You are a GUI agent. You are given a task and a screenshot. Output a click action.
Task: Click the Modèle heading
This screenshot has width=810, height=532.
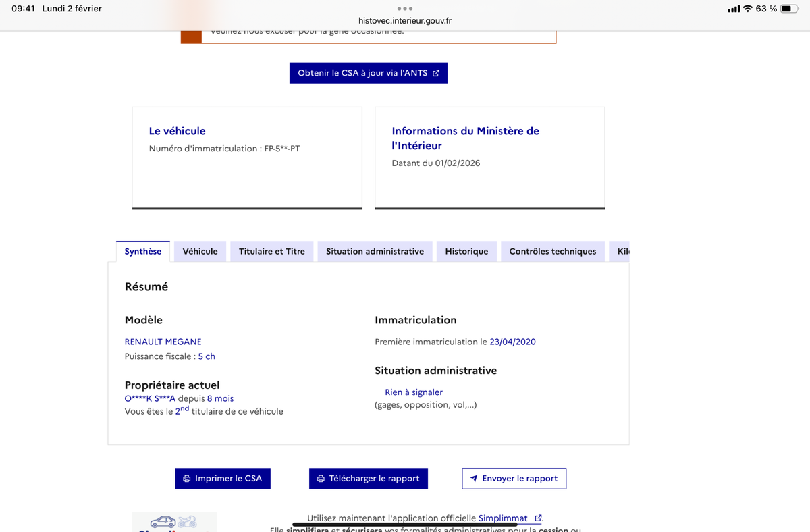pos(144,320)
